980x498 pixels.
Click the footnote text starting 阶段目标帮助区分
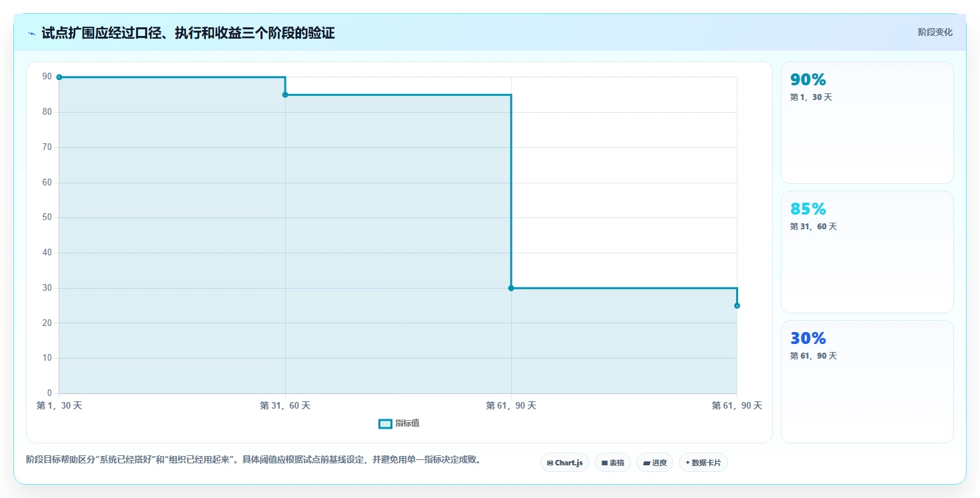[x=254, y=459]
